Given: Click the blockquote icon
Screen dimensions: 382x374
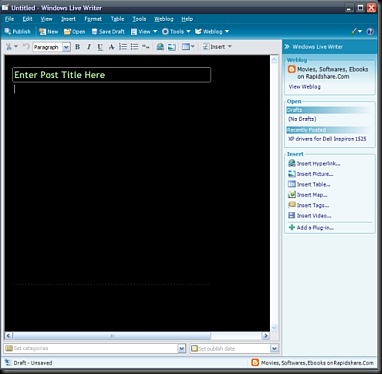Looking at the screenshot, I should point(146,47).
